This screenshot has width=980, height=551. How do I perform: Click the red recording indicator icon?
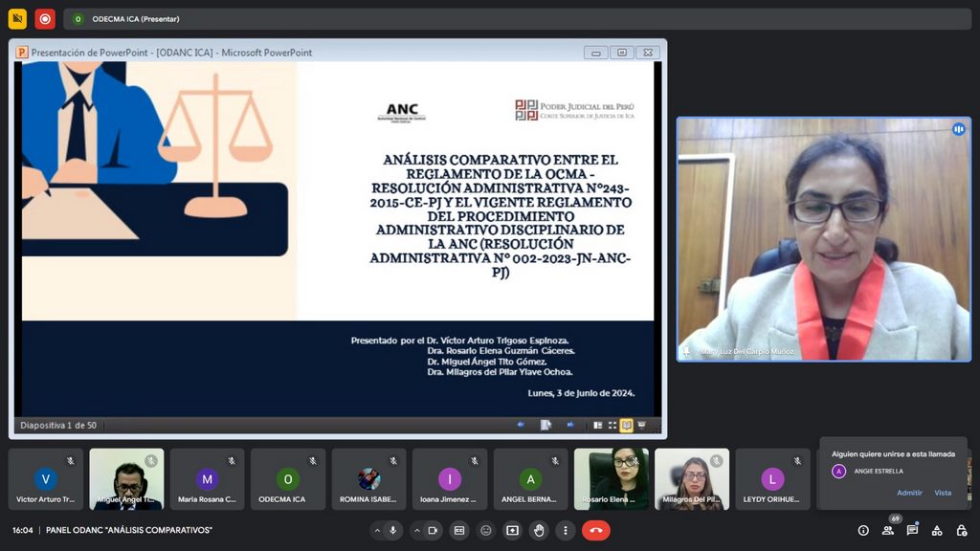(45, 19)
